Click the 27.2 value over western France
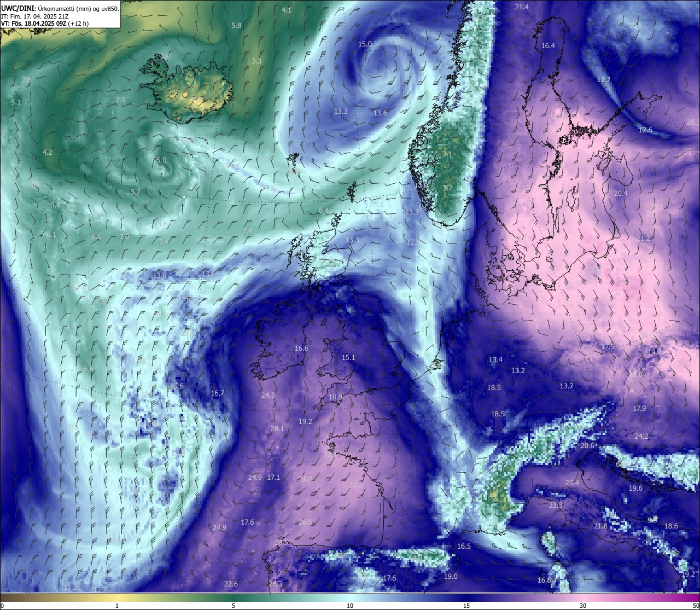The width and height of the screenshot is (700, 610). 355,485
